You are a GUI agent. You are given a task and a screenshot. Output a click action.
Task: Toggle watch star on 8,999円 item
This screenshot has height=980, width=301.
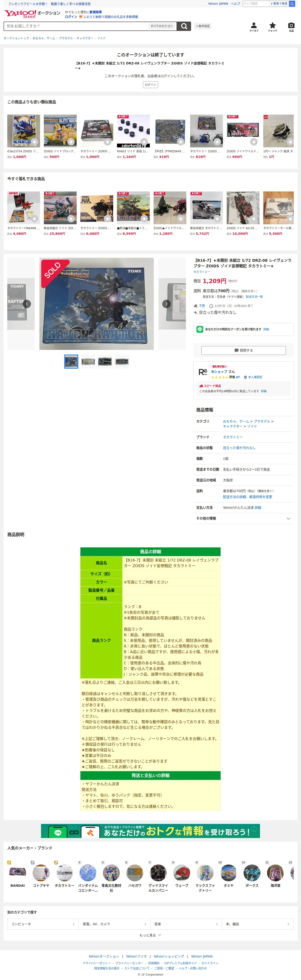(x=144, y=219)
